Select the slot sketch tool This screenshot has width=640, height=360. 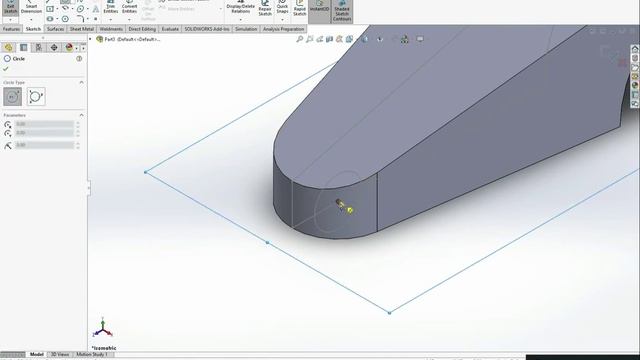point(50,19)
